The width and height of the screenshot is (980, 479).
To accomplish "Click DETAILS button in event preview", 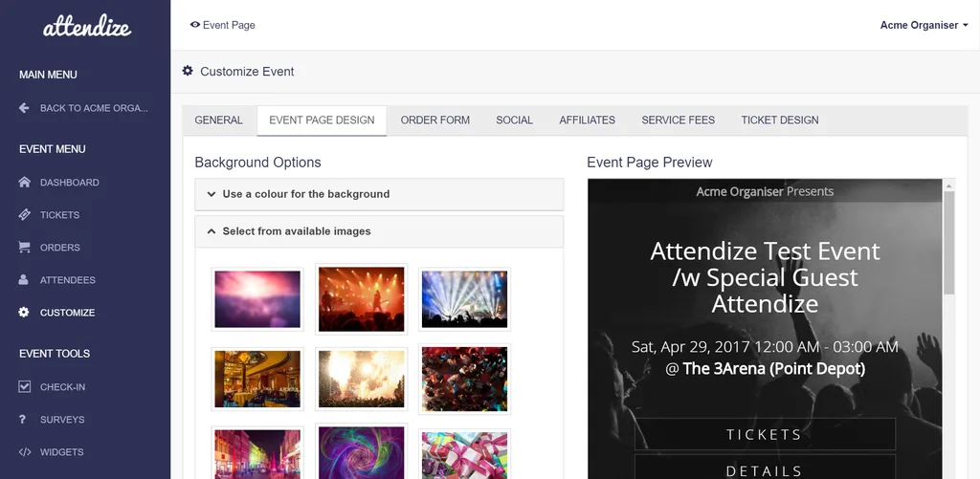I will click(x=765, y=468).
